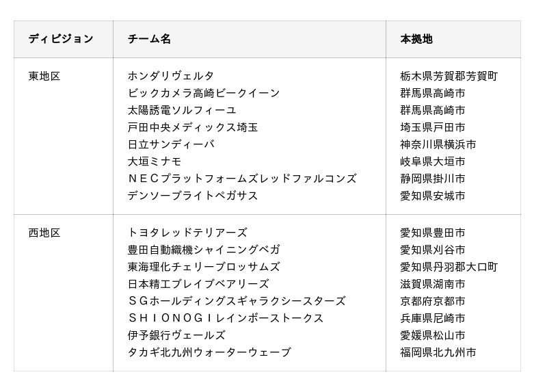
Task: Click 戸田中央メディックス埼玉 team name
Action: (x=193, y=127)
